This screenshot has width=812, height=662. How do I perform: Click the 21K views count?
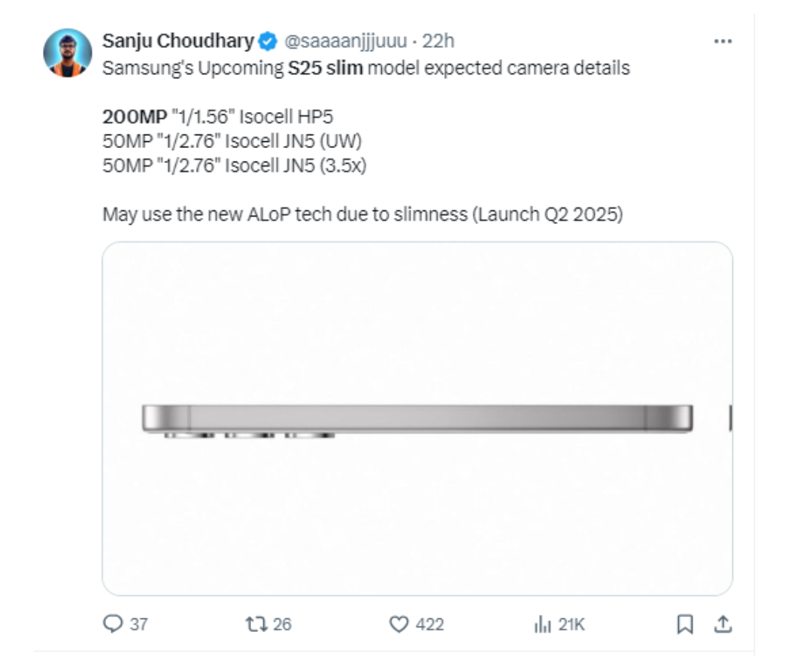pos(571,624)
